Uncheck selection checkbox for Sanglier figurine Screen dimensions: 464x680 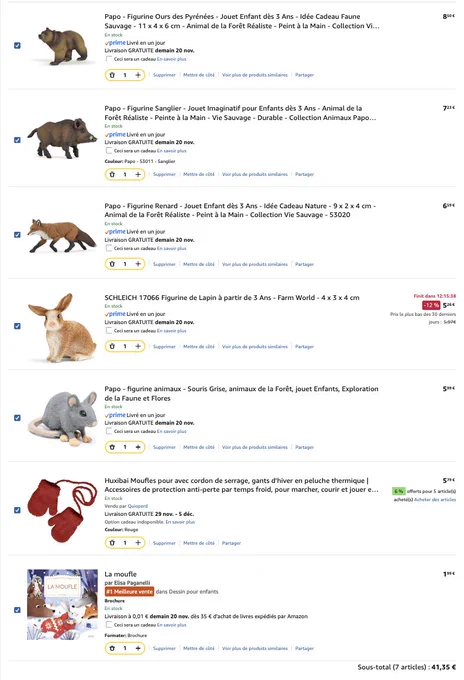pos(17,140)
